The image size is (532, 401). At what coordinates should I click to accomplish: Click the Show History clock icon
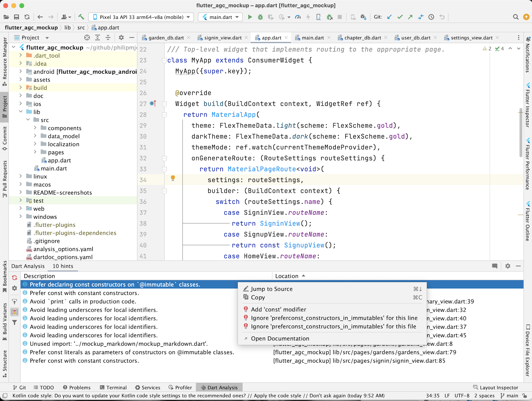tap(431, 17)
